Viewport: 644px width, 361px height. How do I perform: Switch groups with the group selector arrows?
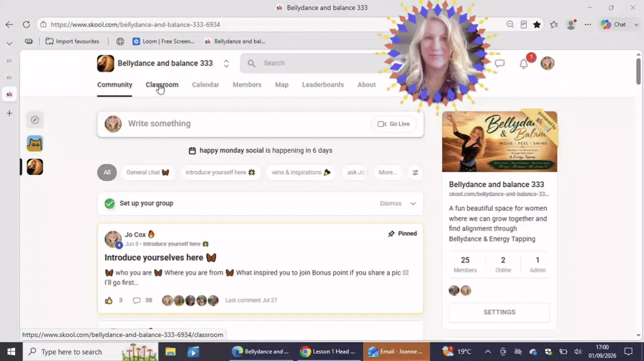coord(226,64)
